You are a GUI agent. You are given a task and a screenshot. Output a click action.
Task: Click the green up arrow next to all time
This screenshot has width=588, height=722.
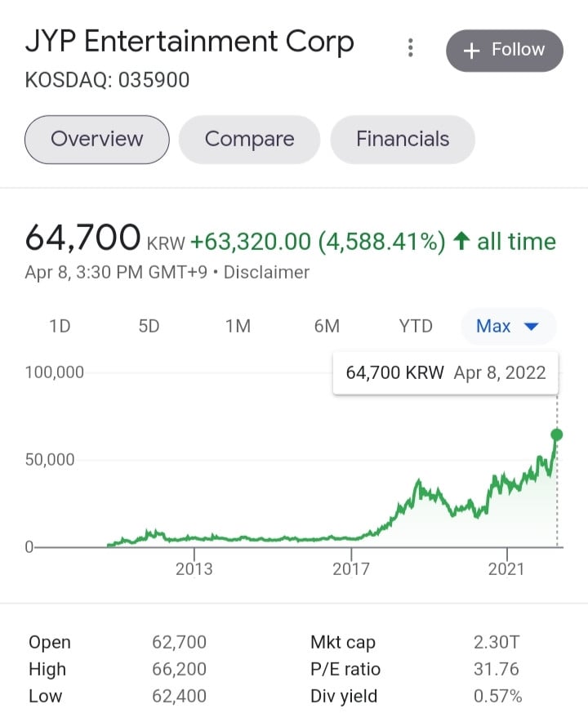click(461, 241)
